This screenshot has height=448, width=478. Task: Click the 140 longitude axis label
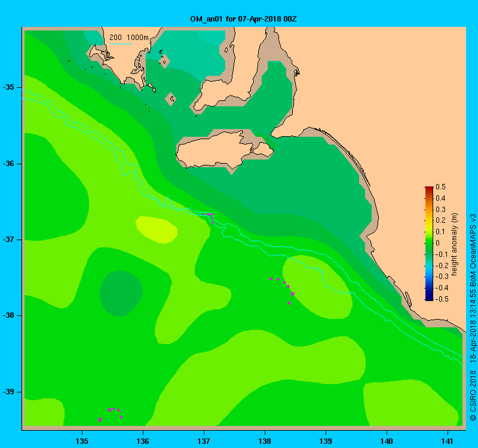click(387, 441)
